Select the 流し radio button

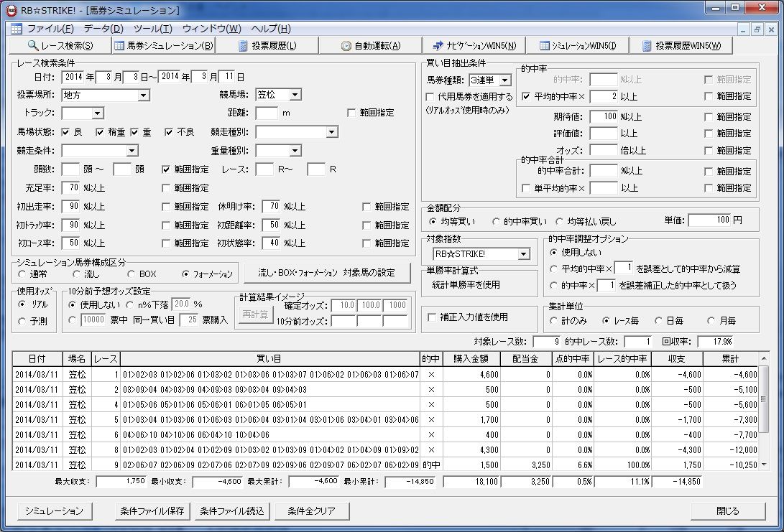coord(76,274)
